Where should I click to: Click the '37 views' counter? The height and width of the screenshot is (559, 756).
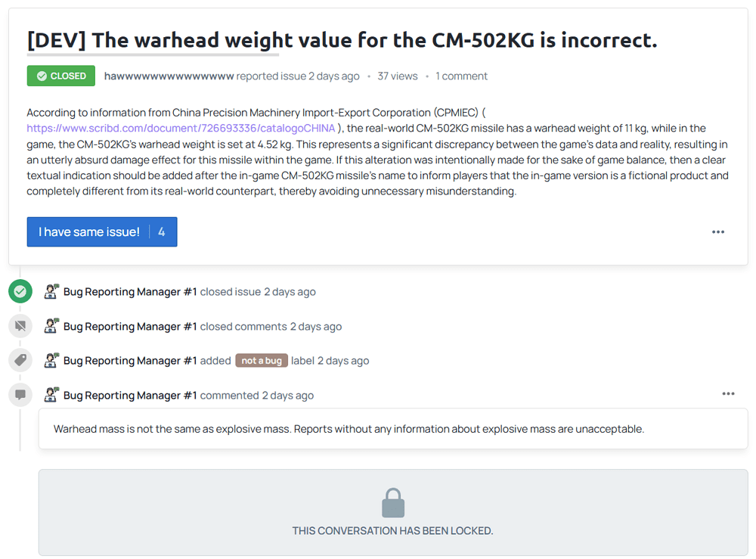tap(398, 76)
